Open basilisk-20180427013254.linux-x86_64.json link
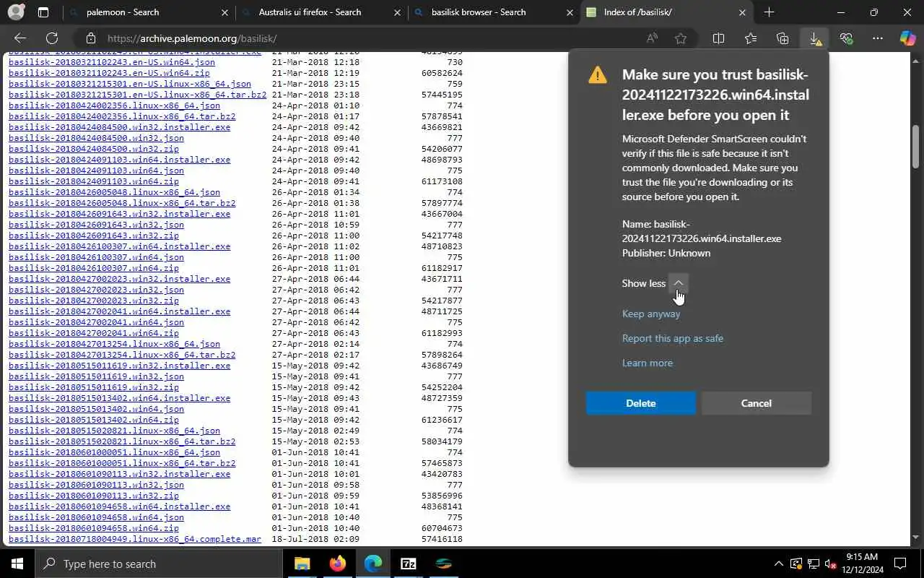The width and height of the screenshot is (924, 578). 114,344
